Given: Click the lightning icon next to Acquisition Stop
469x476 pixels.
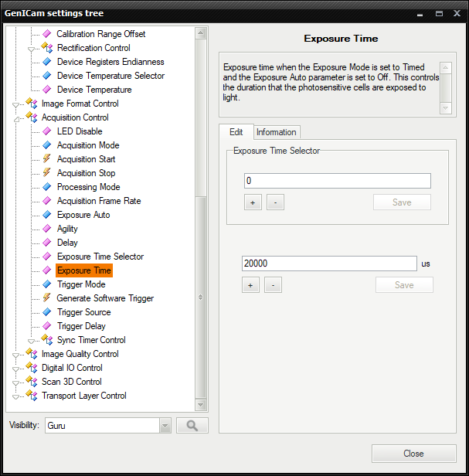Looking at the screenshot, I should click(x=46, y=173).
